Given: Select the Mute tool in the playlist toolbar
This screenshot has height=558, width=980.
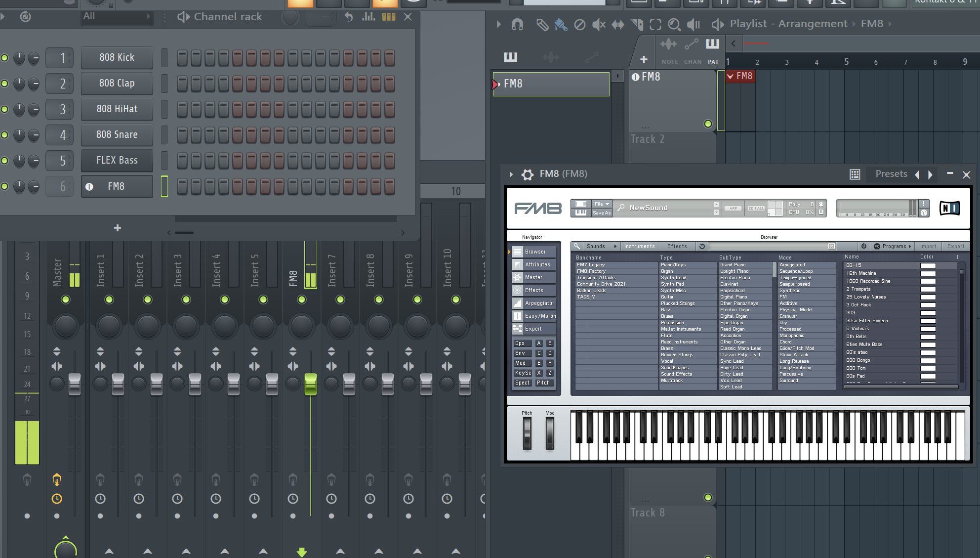Looking at the screenshot, I should (599, 24).
